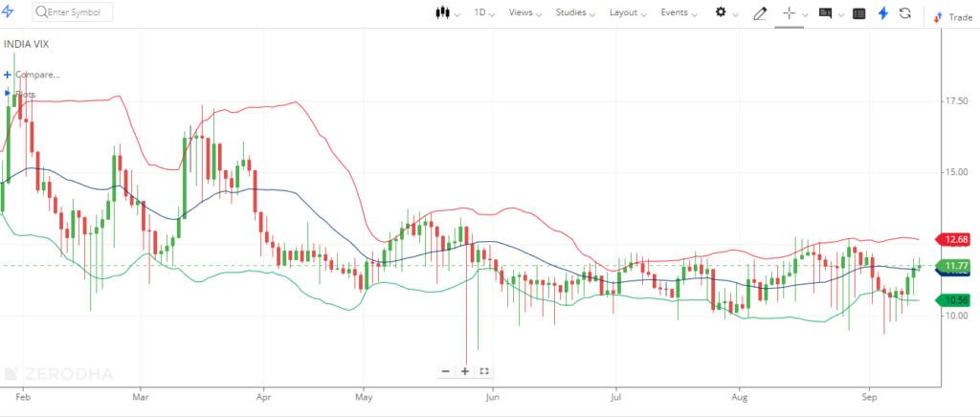Click the blue lightning bolt toolbar icon
This screenshot has width=980, height=417.
(883, 13)
